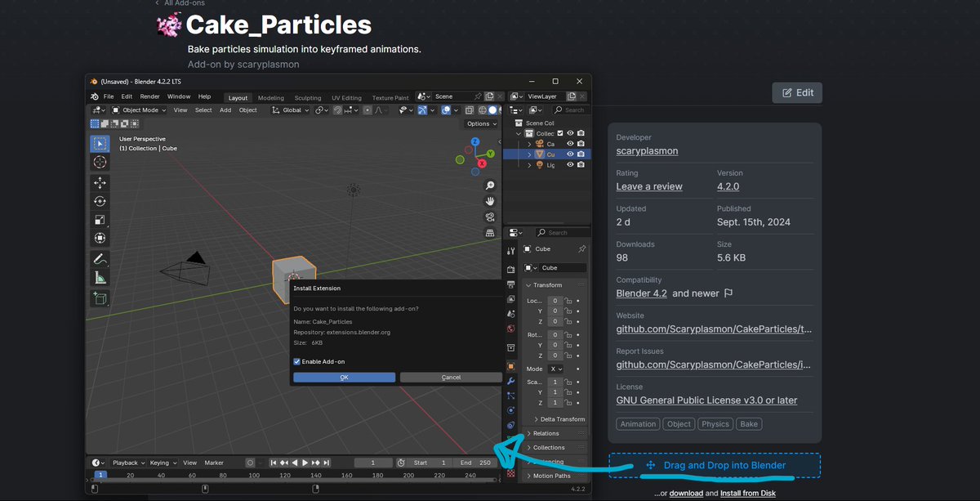
Task: Click the timeline horizontal scrollbar
Action: [294, 481]
